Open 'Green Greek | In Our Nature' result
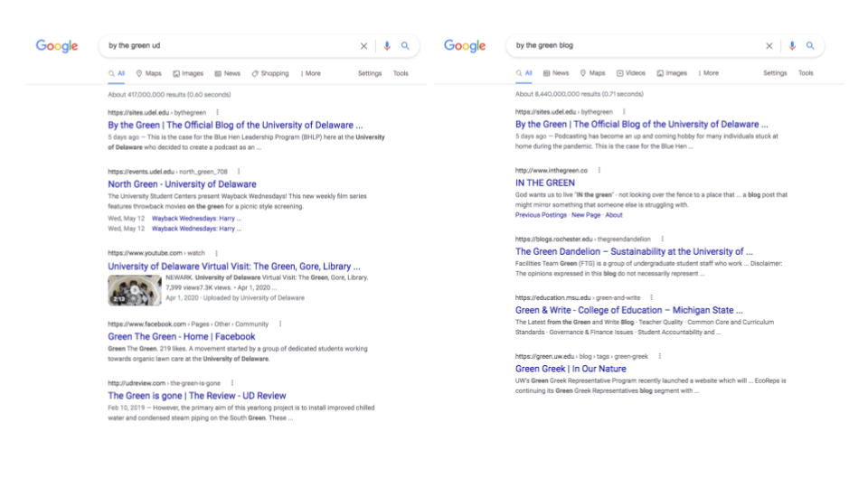868x488 pixels. [571, 369]
